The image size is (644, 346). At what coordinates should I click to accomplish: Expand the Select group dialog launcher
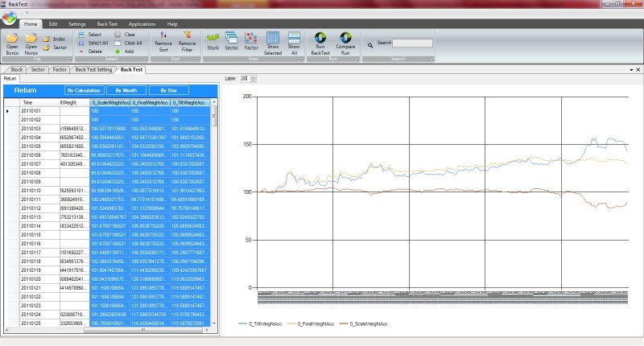pyautogui.click(x=146, y=60)
